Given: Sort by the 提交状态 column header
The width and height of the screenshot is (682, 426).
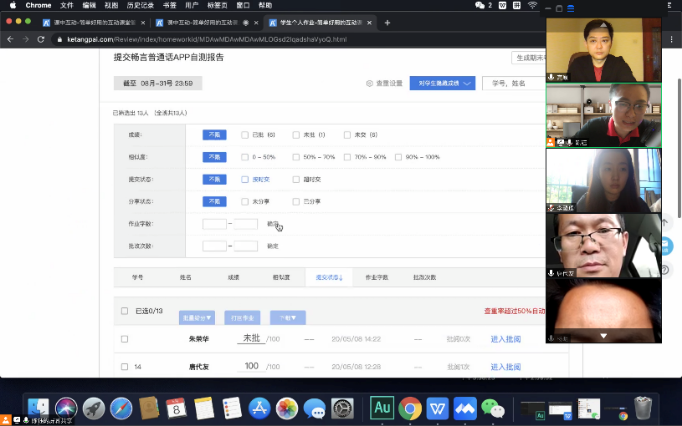Looking at the screenshot, I should point(329,276).
